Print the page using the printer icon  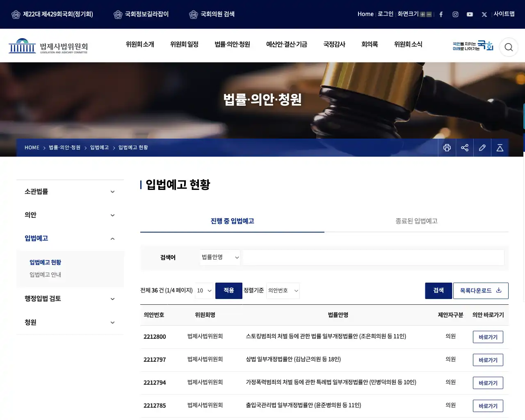[447, 148]
